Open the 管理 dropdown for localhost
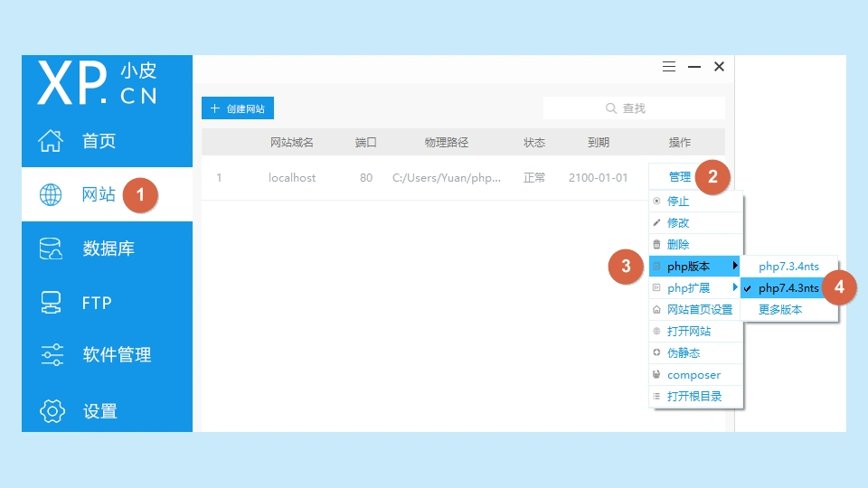The width and height of the screenshot is (868, 488). coord(679,177)
